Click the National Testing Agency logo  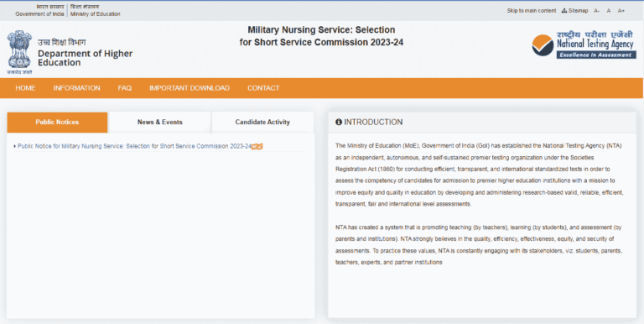tap(584, 44)
